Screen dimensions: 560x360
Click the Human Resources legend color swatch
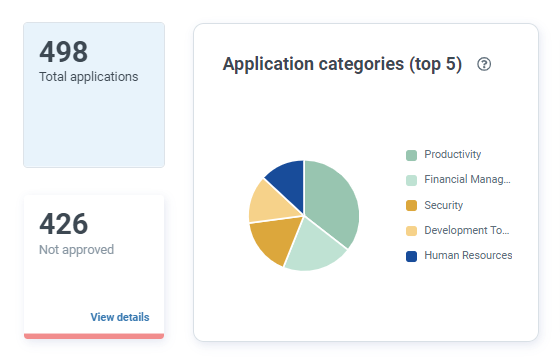pyautogui.click(x=411, y=256)
